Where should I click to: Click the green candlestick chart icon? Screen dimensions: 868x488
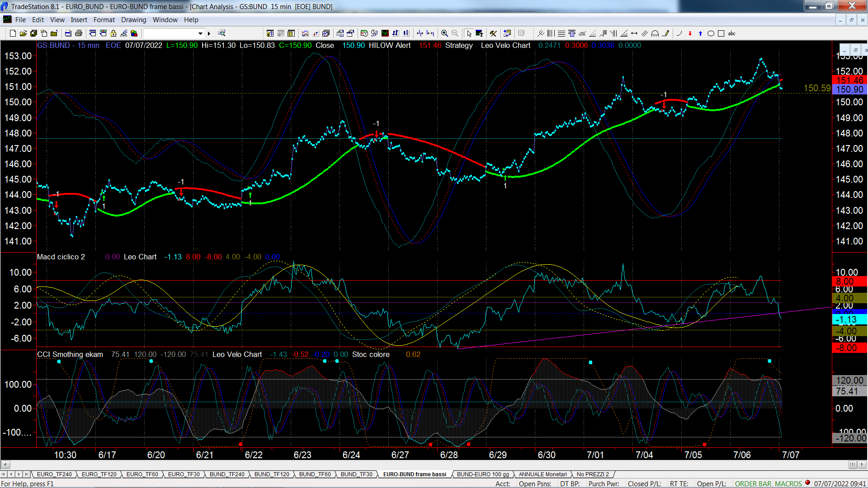coord(385,33)
